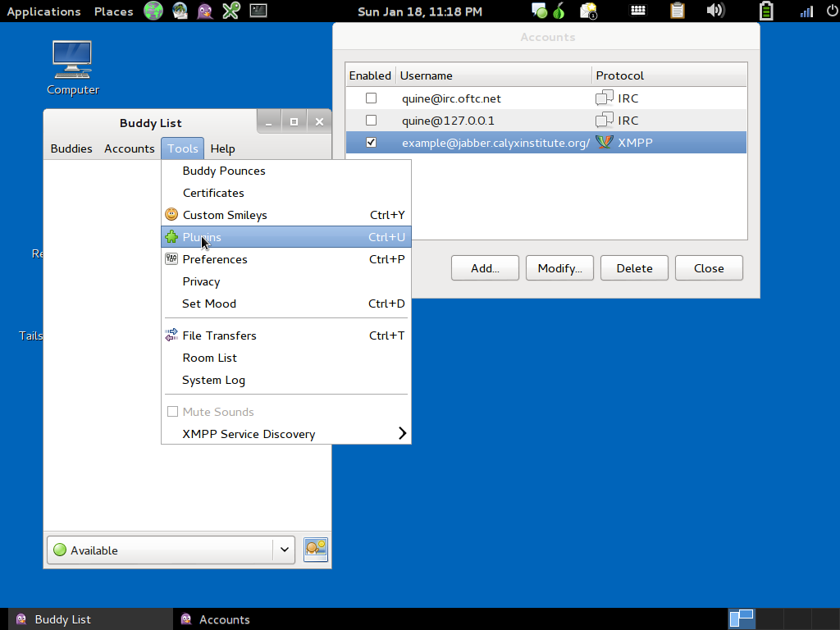Open Room List from Tools menu
The image size is (840, 630).
tap(286, 358)
